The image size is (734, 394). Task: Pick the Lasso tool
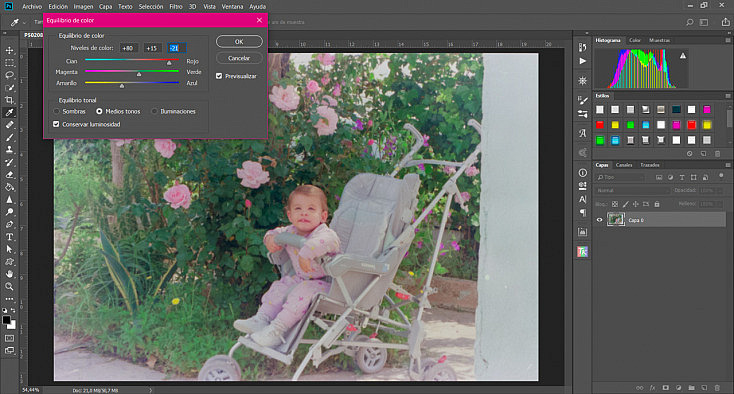9,75
